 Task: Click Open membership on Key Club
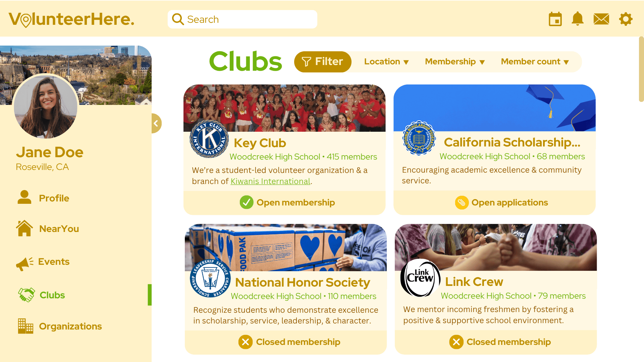click(287, 202)
